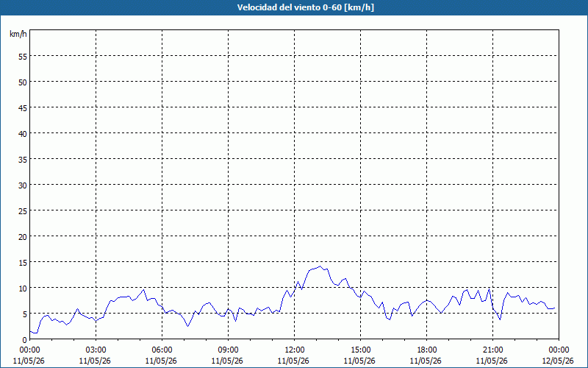588x368 pixels.
Task: Click the 12/05/26 date label
Action: (558, 361)
